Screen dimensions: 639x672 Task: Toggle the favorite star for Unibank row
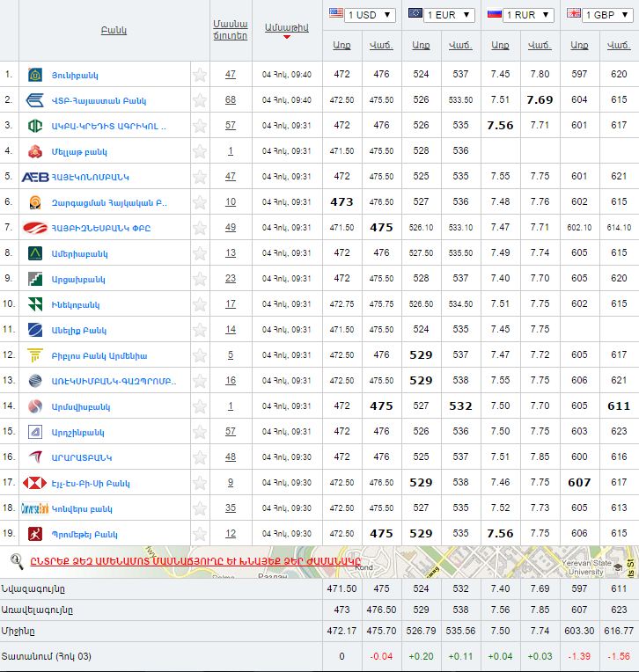click(x=200, y=75)
